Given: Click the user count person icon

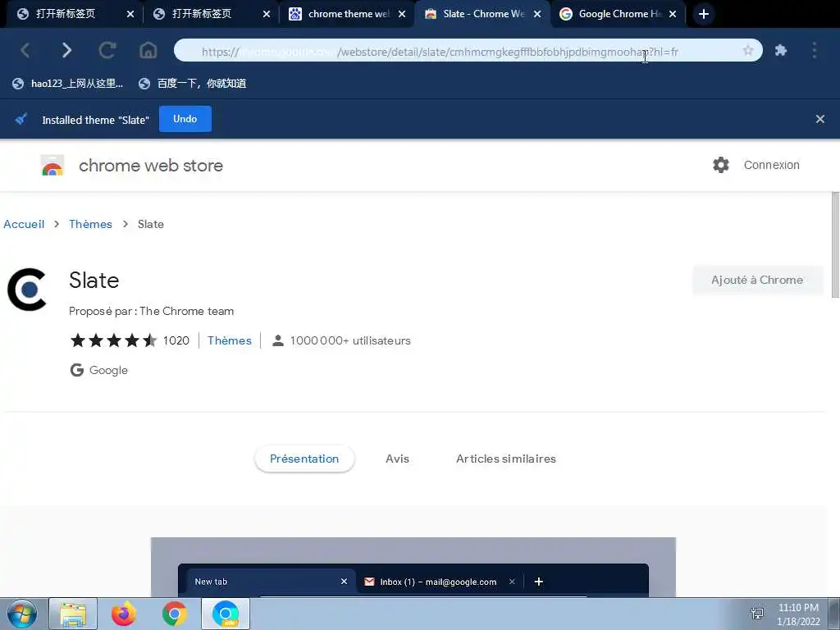Looking at the screenshot, I should 277,340.
